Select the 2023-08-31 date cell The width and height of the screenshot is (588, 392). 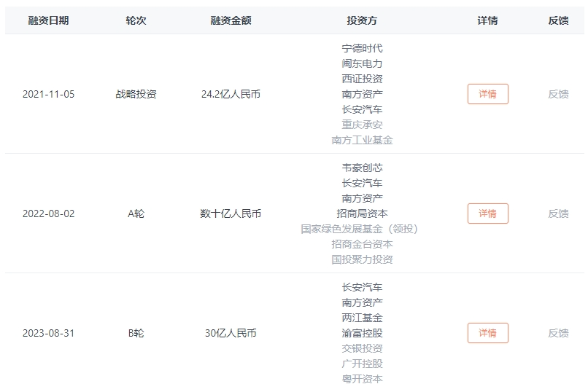point(48,333)
